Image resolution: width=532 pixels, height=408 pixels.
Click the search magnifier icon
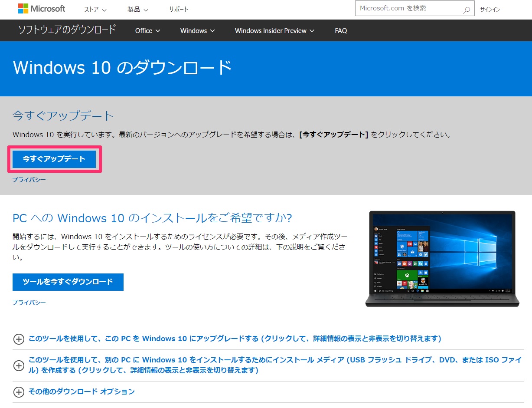(467, 10)
